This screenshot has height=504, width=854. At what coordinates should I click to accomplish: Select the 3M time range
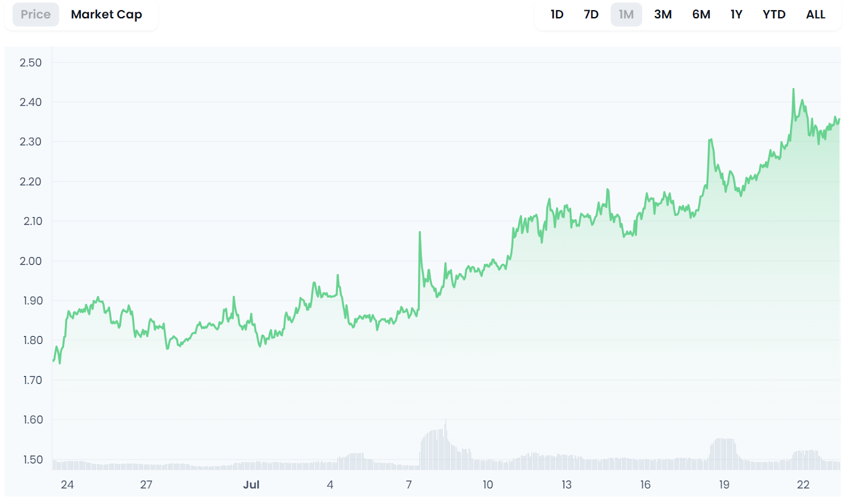[x=662, y=14]
